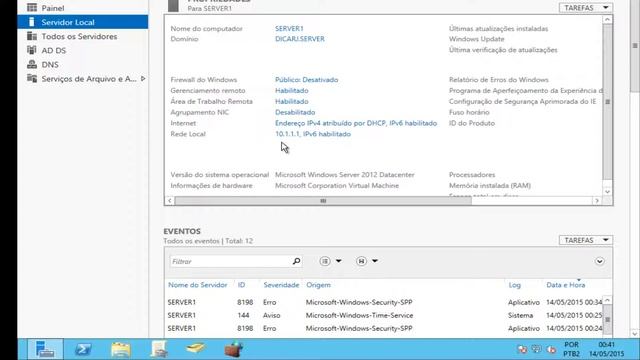The image size is (640, 360).
Task: Launch PowerShell from taskbar
Action: click(x=83, y=349)
